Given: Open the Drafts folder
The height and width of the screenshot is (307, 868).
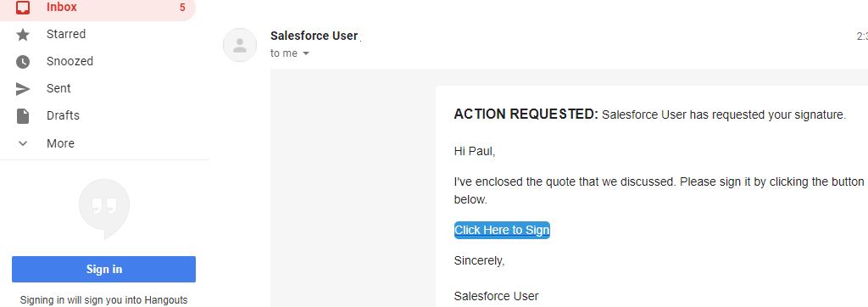Looking at the screenshot, I should pyautogui.click(x=63, y=116).
